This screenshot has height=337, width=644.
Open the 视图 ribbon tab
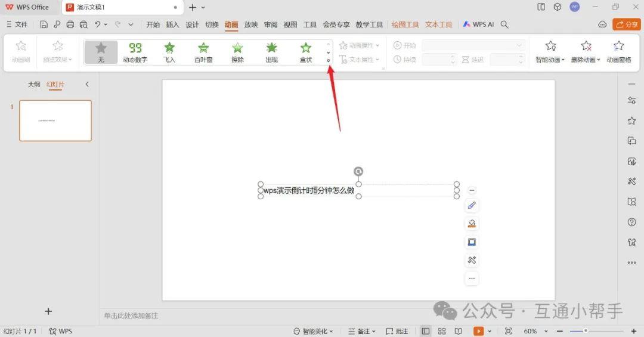(x=290, y=24)
